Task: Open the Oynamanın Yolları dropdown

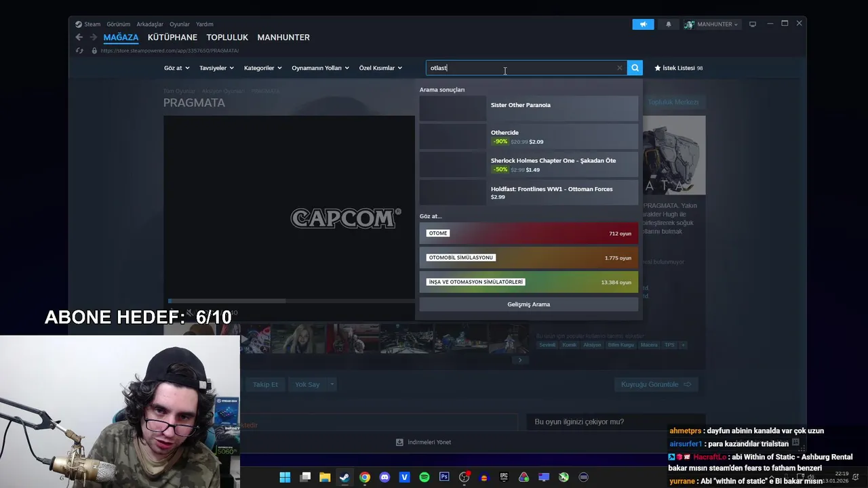Action: click(x=320, y=68)
